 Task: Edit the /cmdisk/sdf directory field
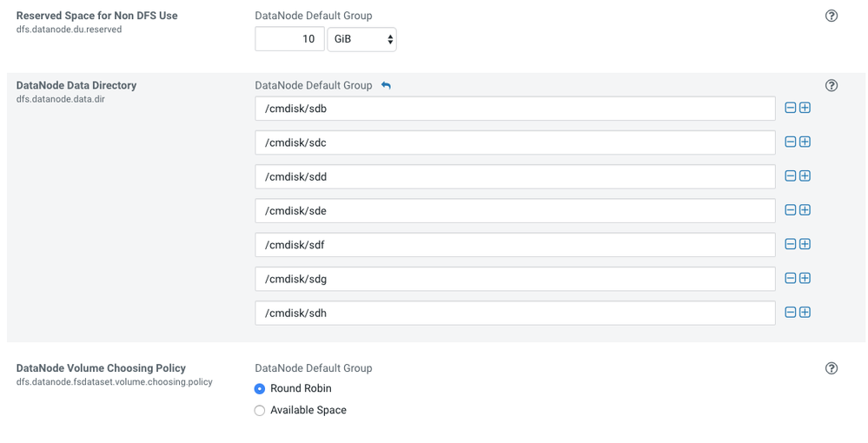coord(515,245)
